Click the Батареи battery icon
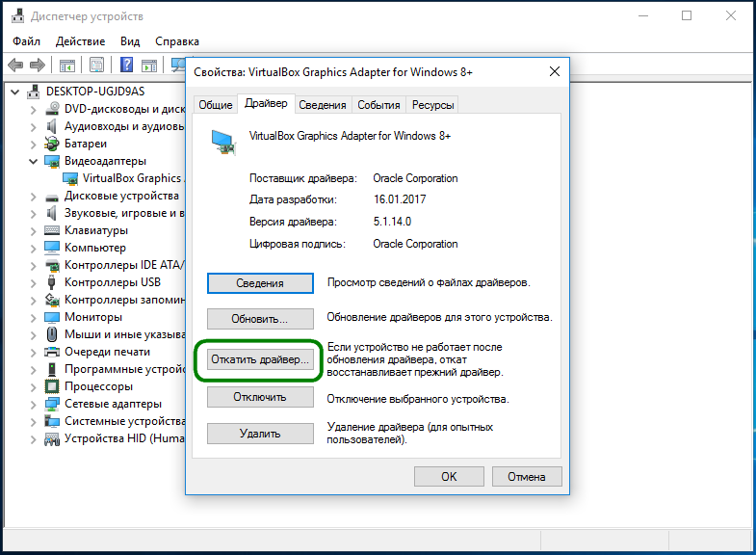The image size is (756, 555). (52, 144)
